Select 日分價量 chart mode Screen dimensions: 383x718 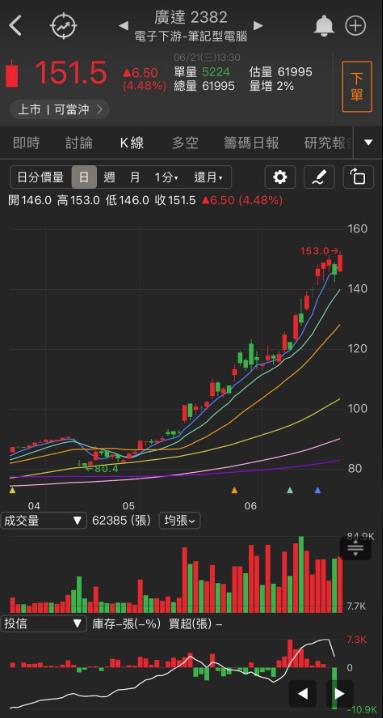pyautogui.click(x=40, y=177)
